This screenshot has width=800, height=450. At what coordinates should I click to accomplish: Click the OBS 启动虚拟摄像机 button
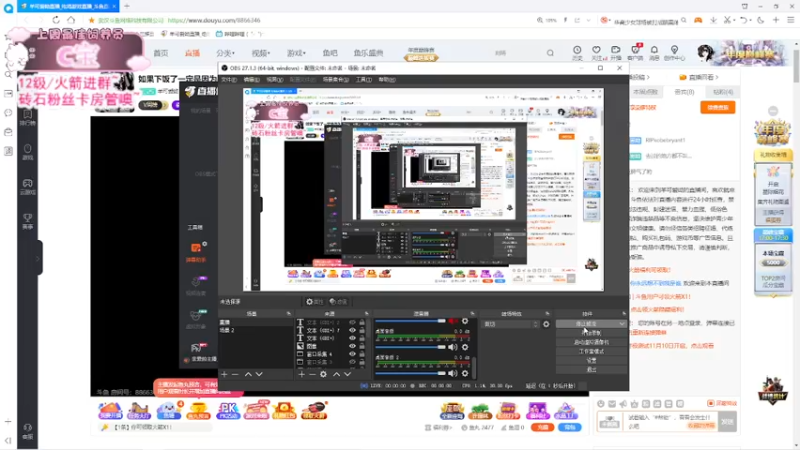coord(591,342)
